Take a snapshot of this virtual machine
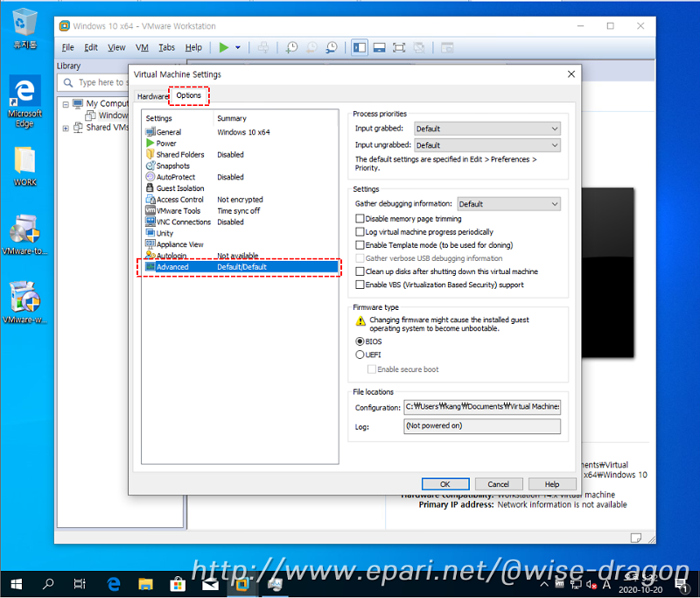 click(x=292, y=47)
